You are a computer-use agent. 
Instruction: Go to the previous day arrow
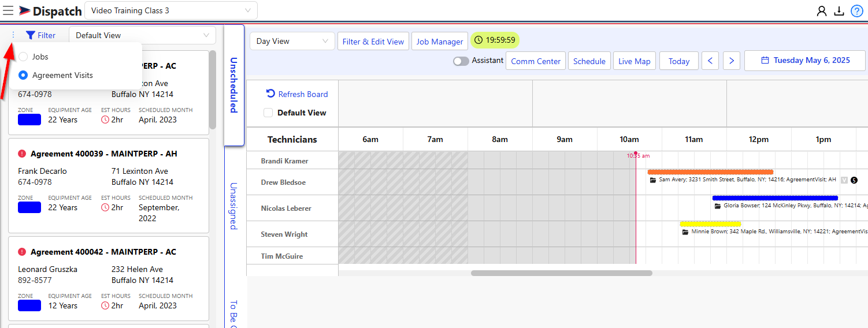[x=710, y=61]
